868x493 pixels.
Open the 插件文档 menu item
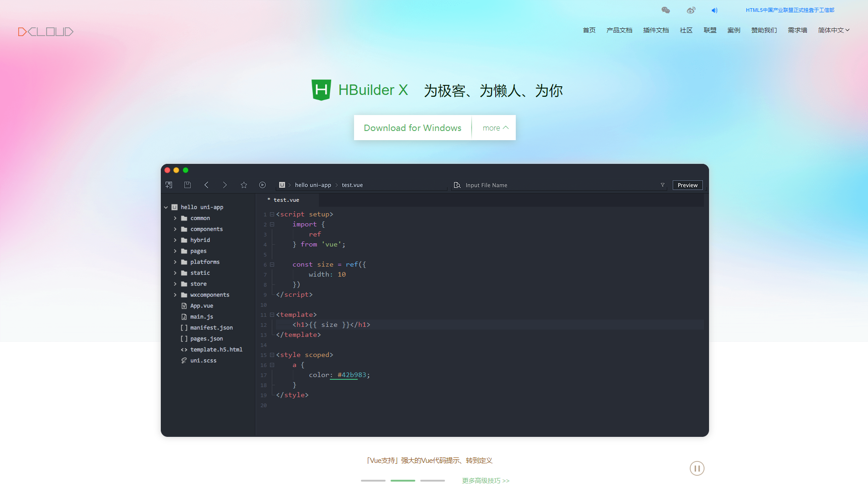coord(656,30)
